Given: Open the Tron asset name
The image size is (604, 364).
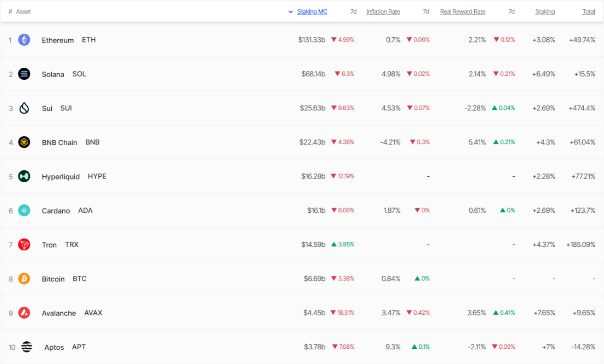Looking at the screenshot, I should 49,245.
